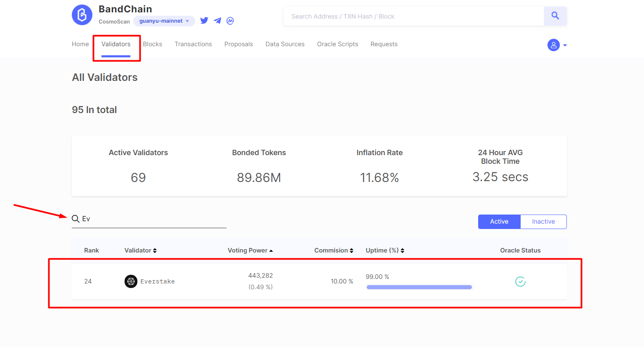Click the Rank column header
Viewport: 644px width, 347px height.
pos(92,250)
